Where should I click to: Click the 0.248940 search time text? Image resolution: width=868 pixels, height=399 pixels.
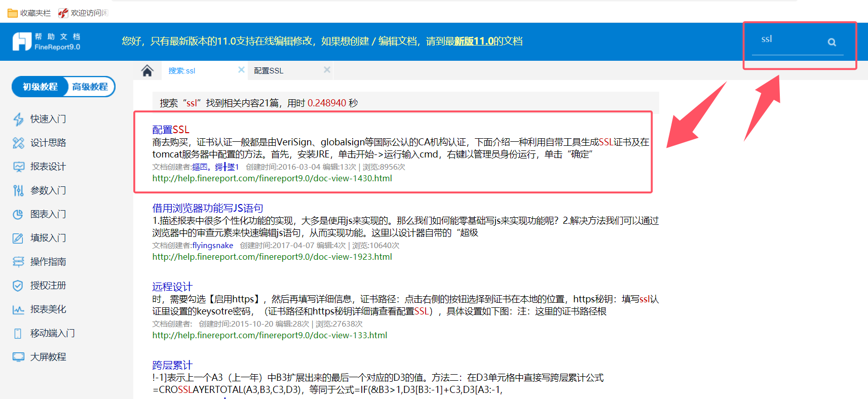pos(327,103)
